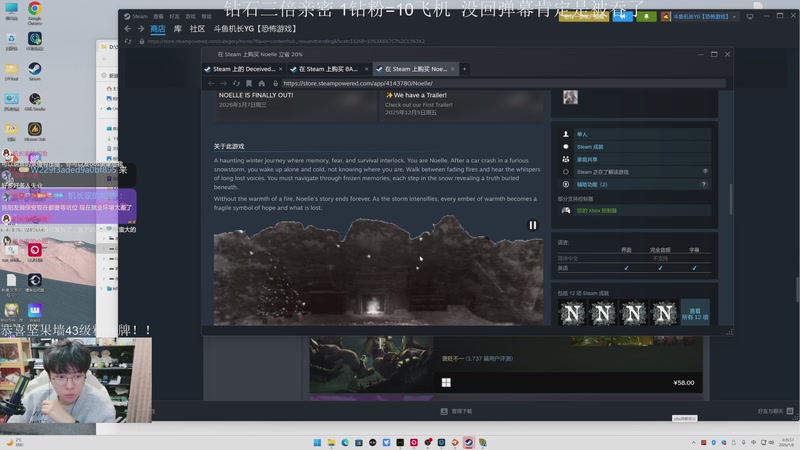Click the Xbox controller support entry
Screen dimensions: 800x450
[634, 210]
